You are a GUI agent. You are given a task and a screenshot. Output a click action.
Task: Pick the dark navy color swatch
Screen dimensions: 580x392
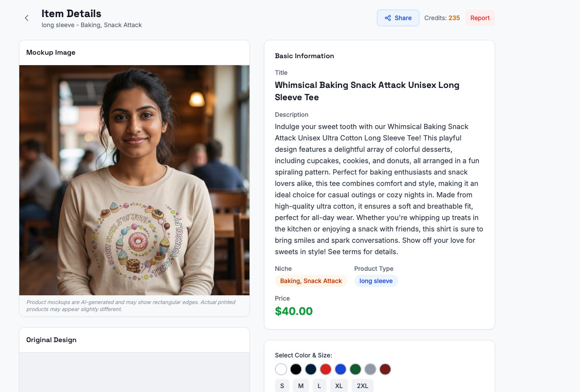[311, 369]
